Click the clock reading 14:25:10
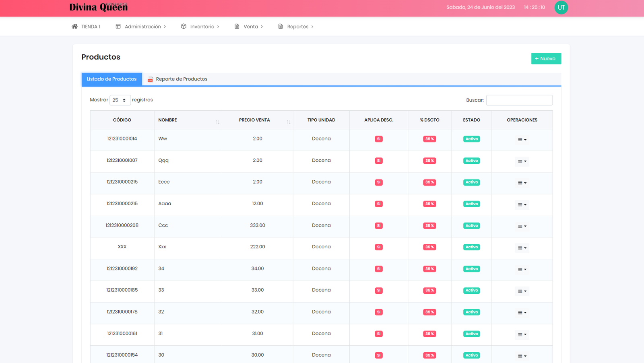 [535, 7]
